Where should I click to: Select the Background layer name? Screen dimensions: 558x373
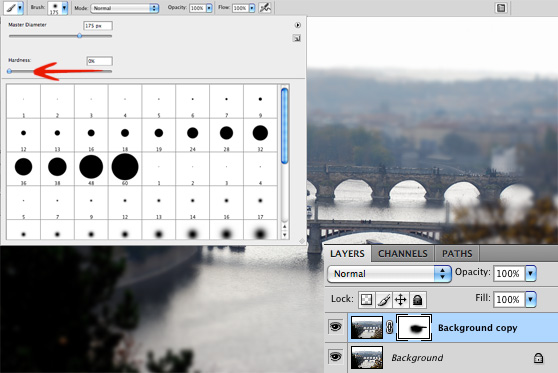(417, 358)
